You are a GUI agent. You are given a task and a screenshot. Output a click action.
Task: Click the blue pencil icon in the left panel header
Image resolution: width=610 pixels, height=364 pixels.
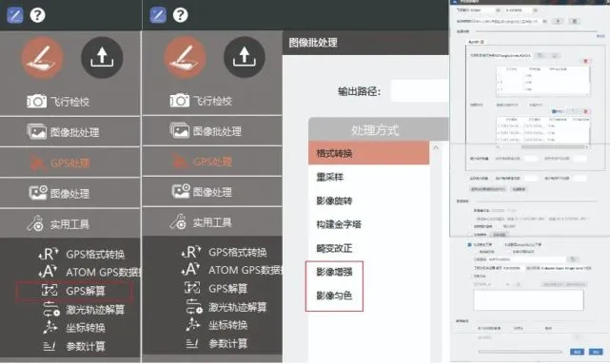[x=15, y=15]
